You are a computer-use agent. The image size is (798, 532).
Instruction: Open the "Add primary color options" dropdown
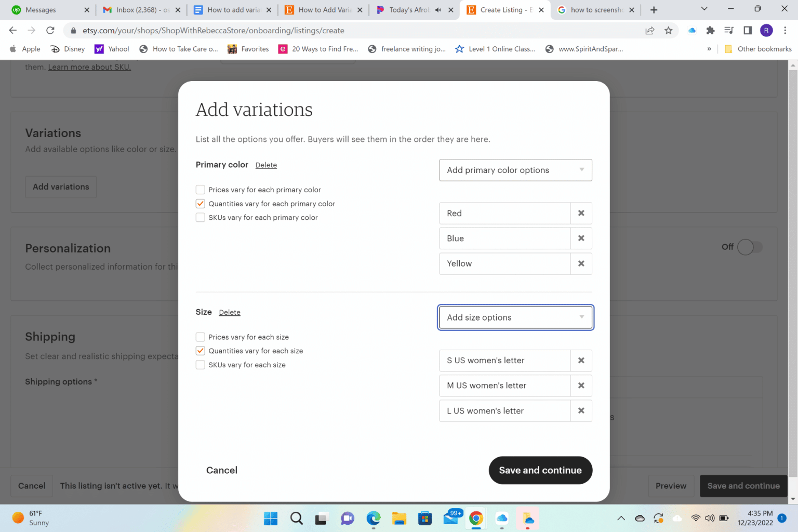tap(515, 170)
